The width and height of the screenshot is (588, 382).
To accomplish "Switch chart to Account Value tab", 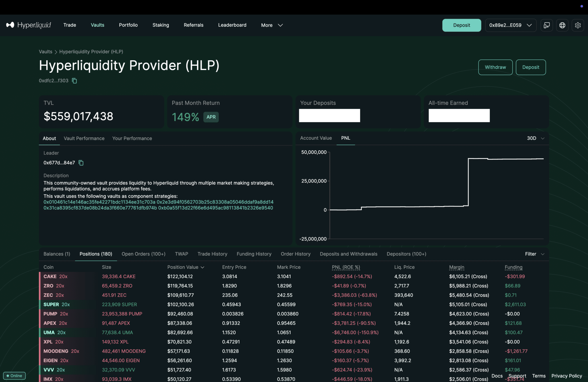I will click(316, 138).
